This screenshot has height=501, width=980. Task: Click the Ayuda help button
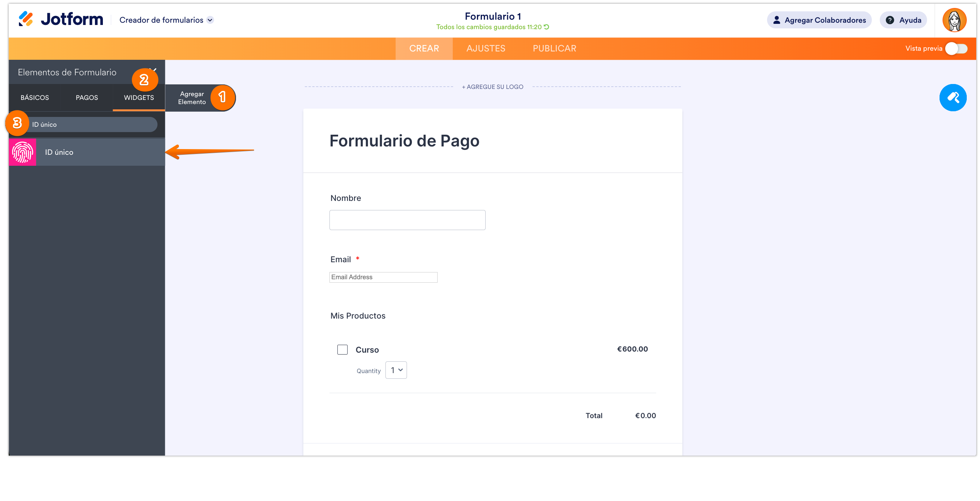pos(903,20)
